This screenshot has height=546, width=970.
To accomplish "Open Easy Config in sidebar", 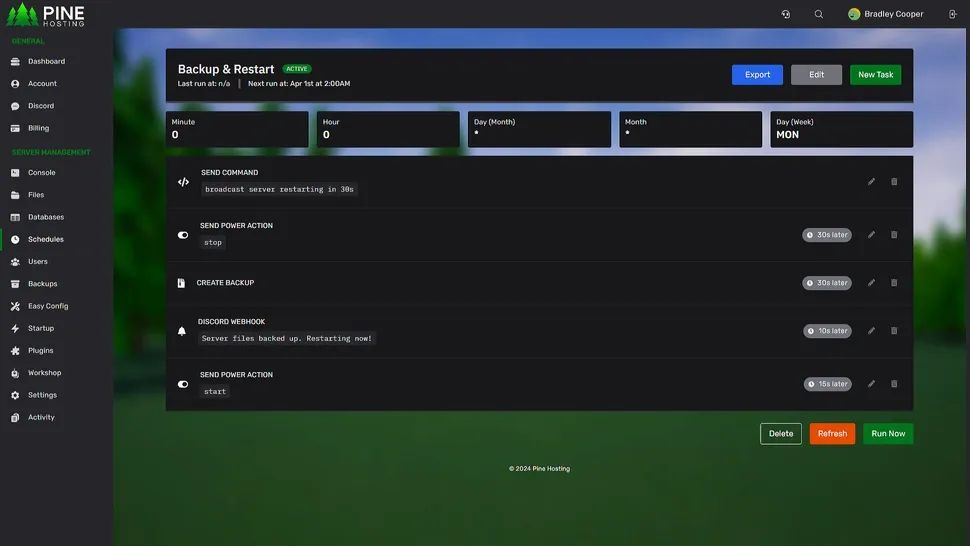I will click(x=47, y=306).
